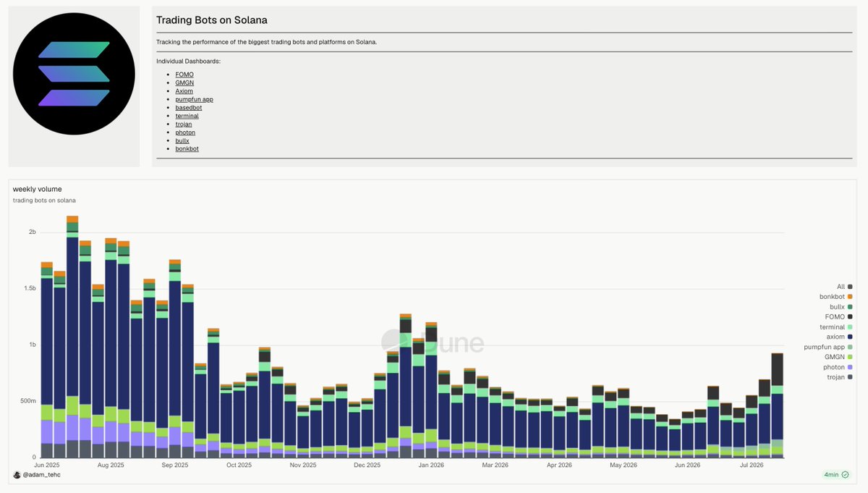Click the Dec 2025 x-axis label
The image size is (868, 493).
(367, 465)
